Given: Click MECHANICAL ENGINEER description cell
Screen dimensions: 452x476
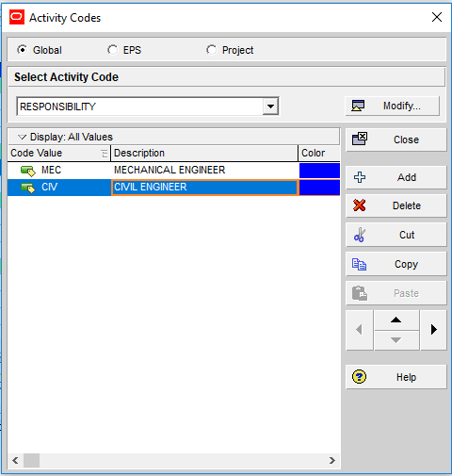Looking at the screenshot, I should pyautogui.click(x=204, y=170).
